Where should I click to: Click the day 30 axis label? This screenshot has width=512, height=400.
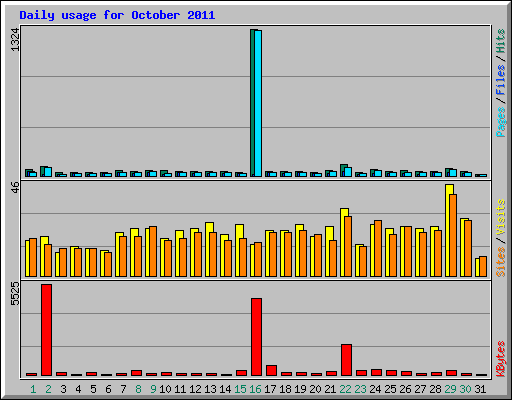[x=465, y=389]
